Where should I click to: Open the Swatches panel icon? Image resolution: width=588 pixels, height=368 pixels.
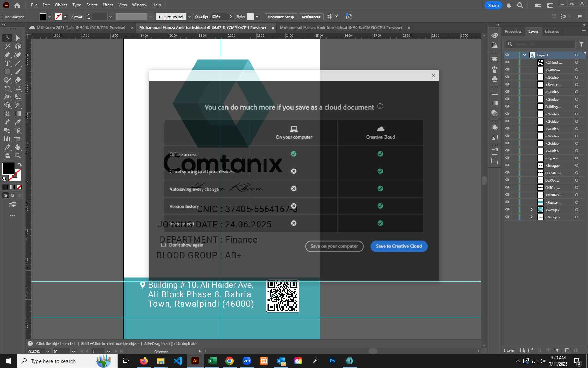point(495,60)
